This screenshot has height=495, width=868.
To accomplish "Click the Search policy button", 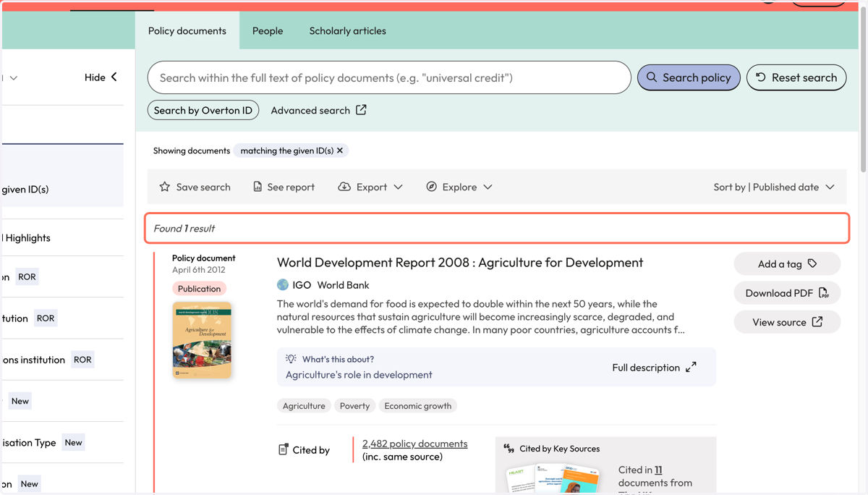I will click(x=689, y=77).
